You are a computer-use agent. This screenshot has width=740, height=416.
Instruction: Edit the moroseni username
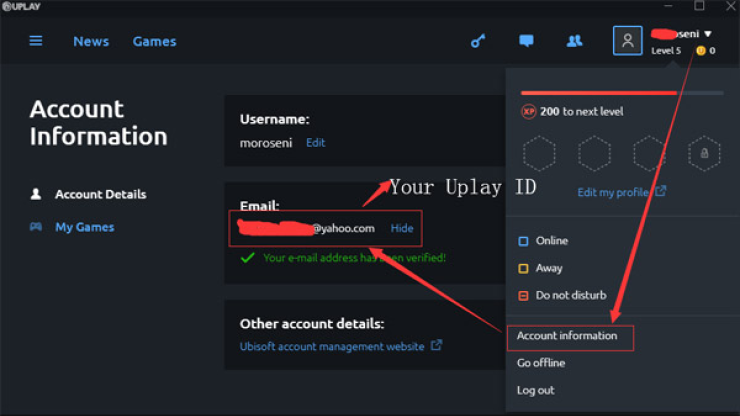(x=315, y=143)
